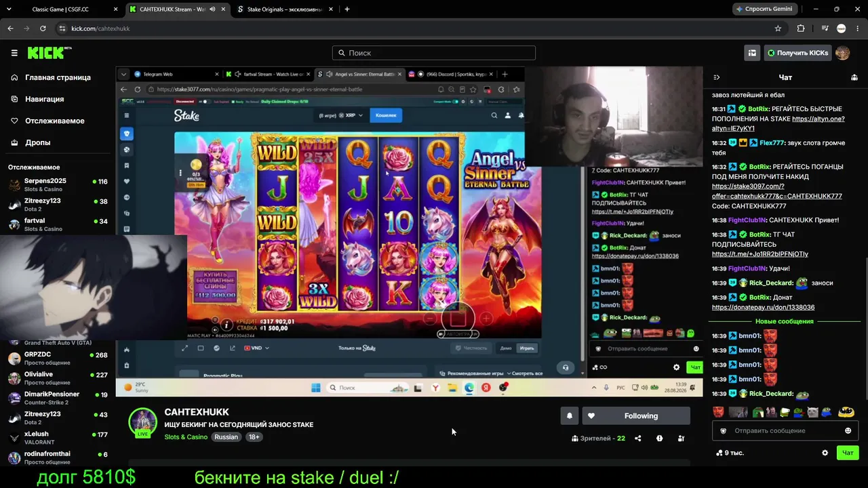Switch to the Classic Game CSGF.CC tab
Viewport: 868px width, 488px height.
[x=66, y=9]
